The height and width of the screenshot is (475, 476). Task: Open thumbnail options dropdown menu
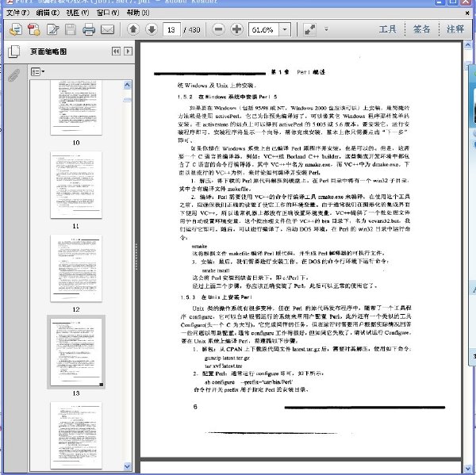(x=37, y=71)
